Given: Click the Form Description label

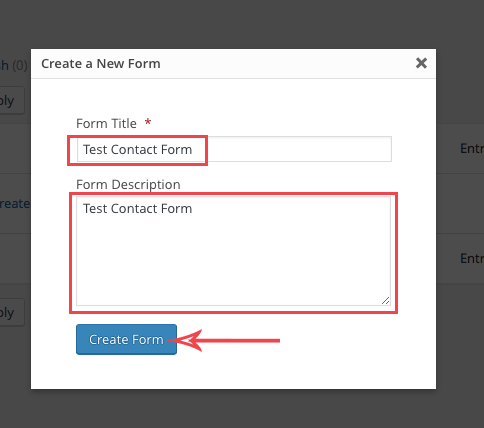Looking at the screenshot, I should tap(128, 184).
